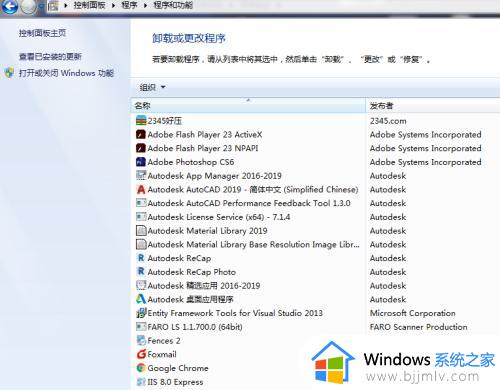This screenshot has width=500, height=390.
Task: Click the Autodesk ReCap Photo icon
Action: point(141,272)
